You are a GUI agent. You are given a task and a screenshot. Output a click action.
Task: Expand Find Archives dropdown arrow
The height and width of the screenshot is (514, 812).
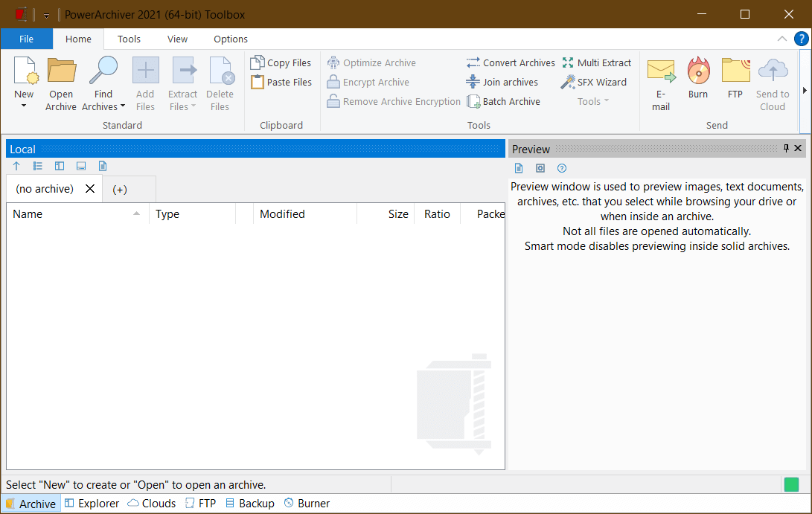coord(123,106)
